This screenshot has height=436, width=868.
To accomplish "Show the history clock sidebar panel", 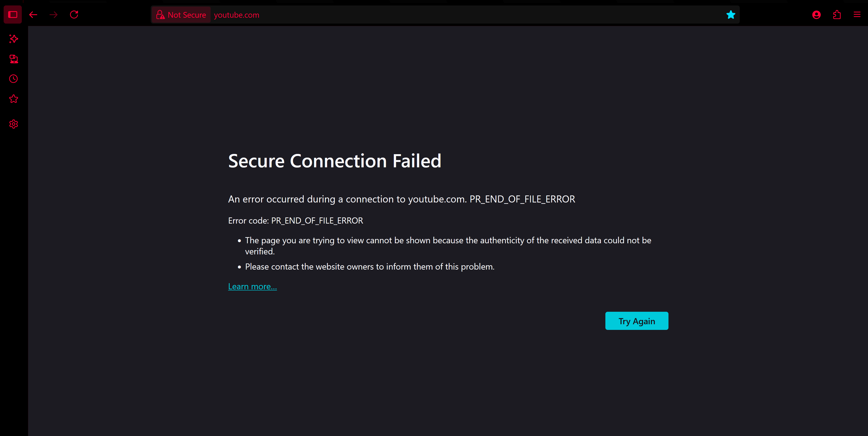I will (13, 79).
